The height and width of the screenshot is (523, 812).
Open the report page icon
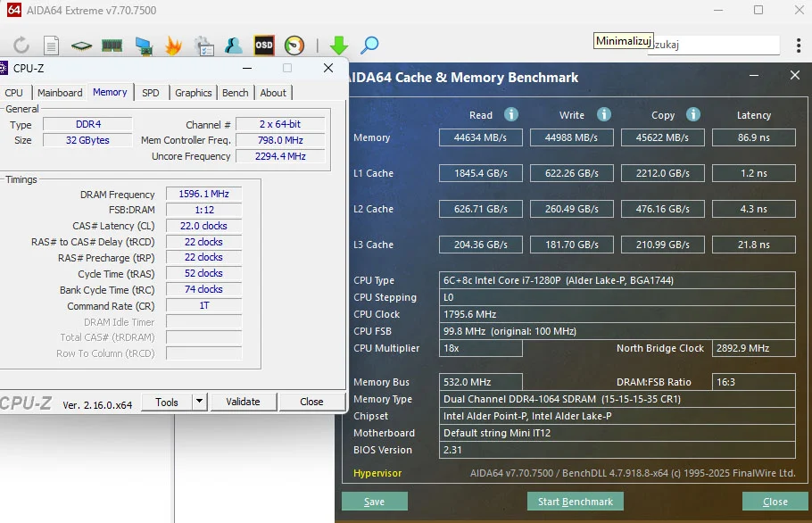point(52,46)
